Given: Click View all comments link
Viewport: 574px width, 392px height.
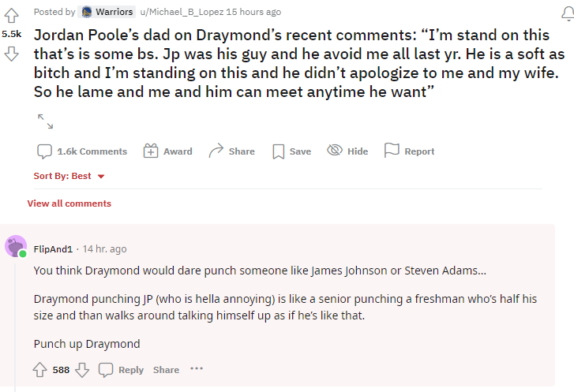Looking at the screenshot, I should (x=69, y=203).
